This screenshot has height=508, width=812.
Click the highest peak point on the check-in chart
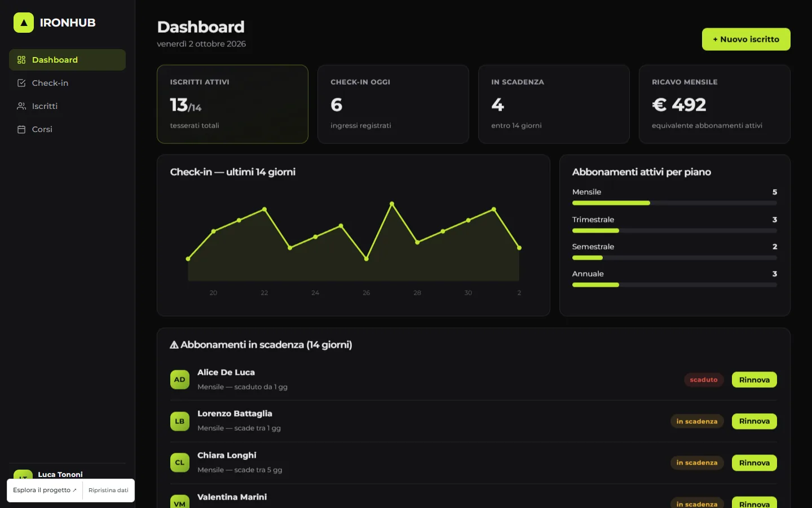(x=392, y=204)
